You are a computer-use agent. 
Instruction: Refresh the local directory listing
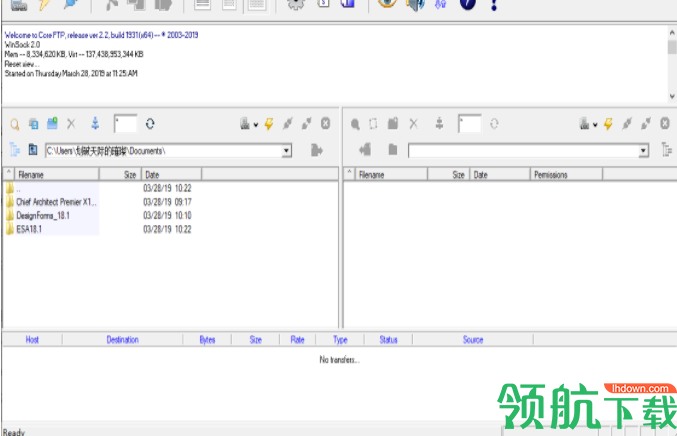pos(150,124)
